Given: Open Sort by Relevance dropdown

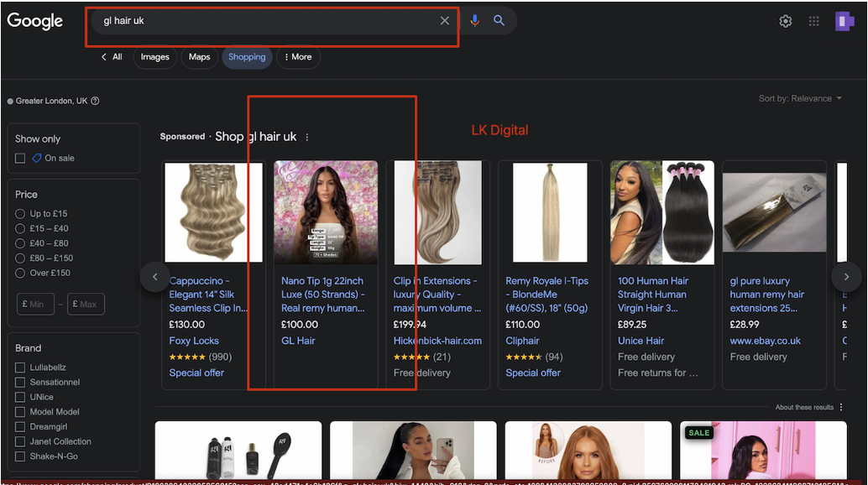Looking at the screenshot, I should [800, 98].
